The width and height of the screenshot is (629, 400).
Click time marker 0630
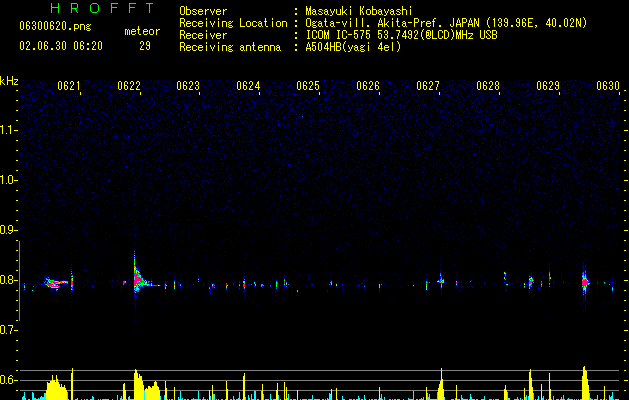[608, 86]
